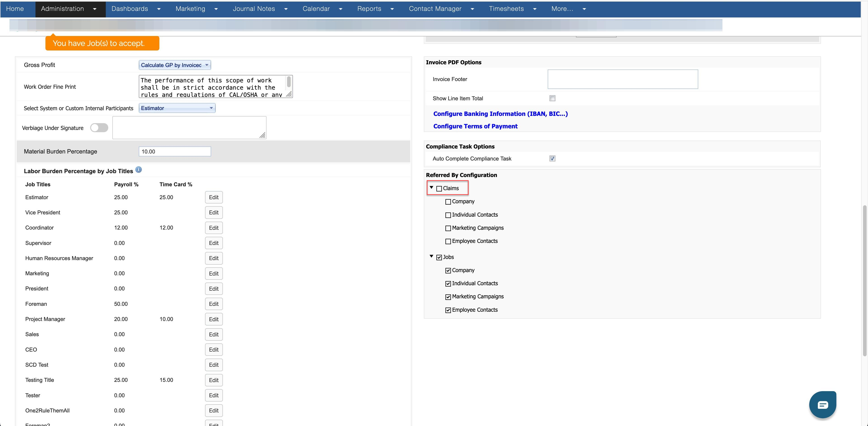This screenshot has width=868, height=426.
Task: Click resize grip of Work Order Fine Print
Action: tap(289, 94)
